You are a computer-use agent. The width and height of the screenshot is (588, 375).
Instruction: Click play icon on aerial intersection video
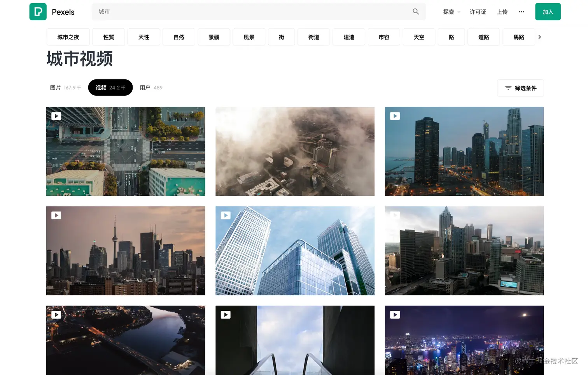click(x=56, y=116)
